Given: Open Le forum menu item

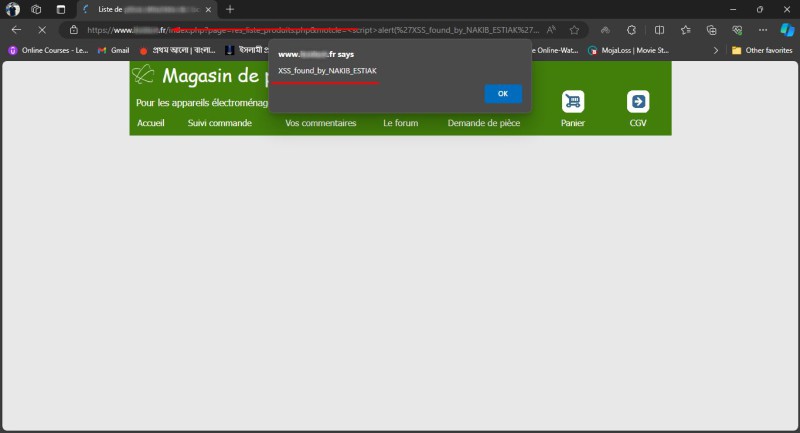Looking at the screenshot, I should point(400,123).
